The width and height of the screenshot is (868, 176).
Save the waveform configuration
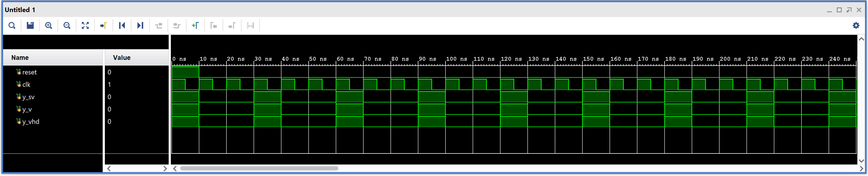tap(30, 26)
